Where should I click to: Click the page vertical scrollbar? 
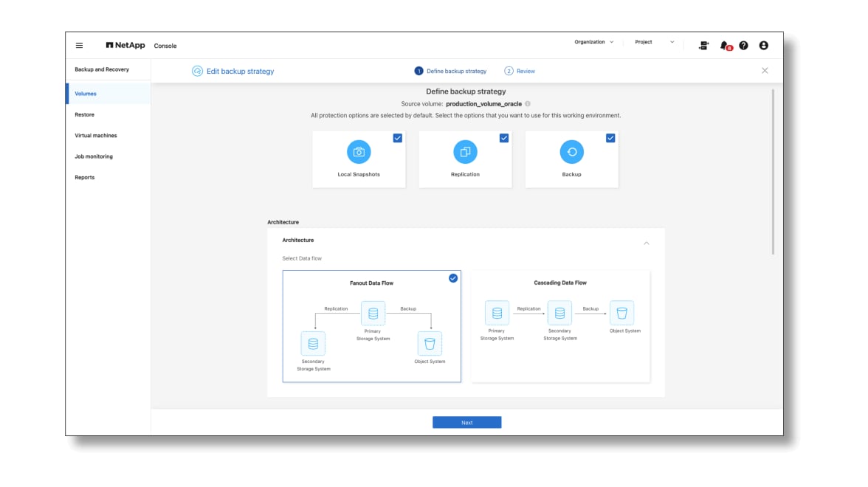[x=773, y=172]
